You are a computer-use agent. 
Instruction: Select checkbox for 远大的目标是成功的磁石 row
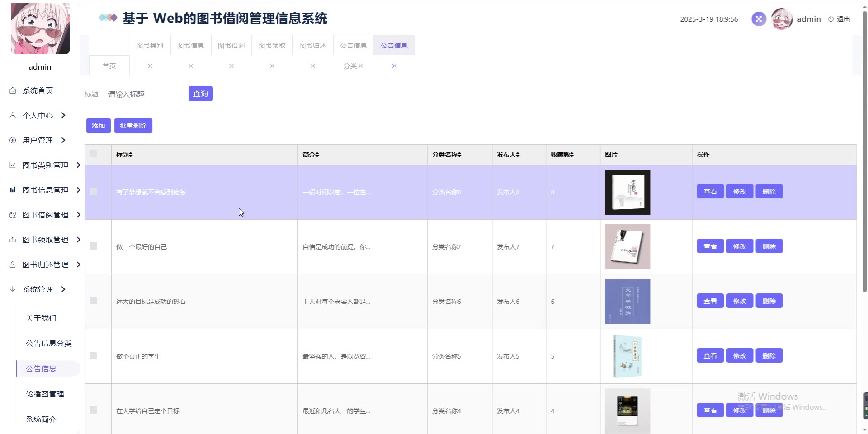click(93, 301)
